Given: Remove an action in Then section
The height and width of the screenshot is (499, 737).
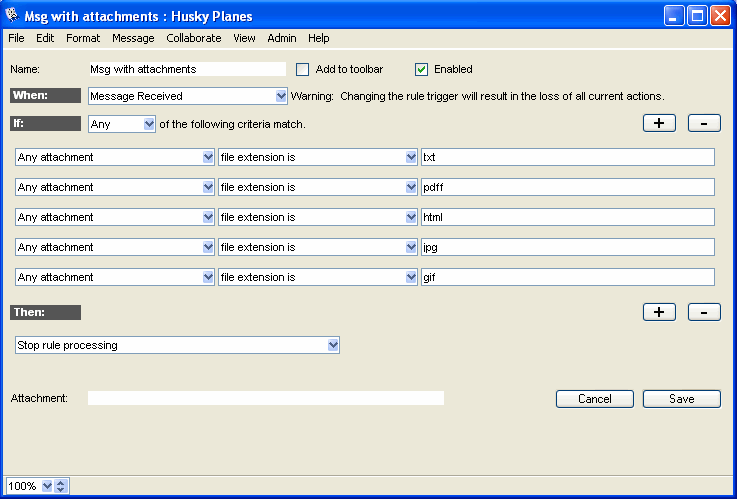Looking at the screenshot, I should tap(704, 311).
